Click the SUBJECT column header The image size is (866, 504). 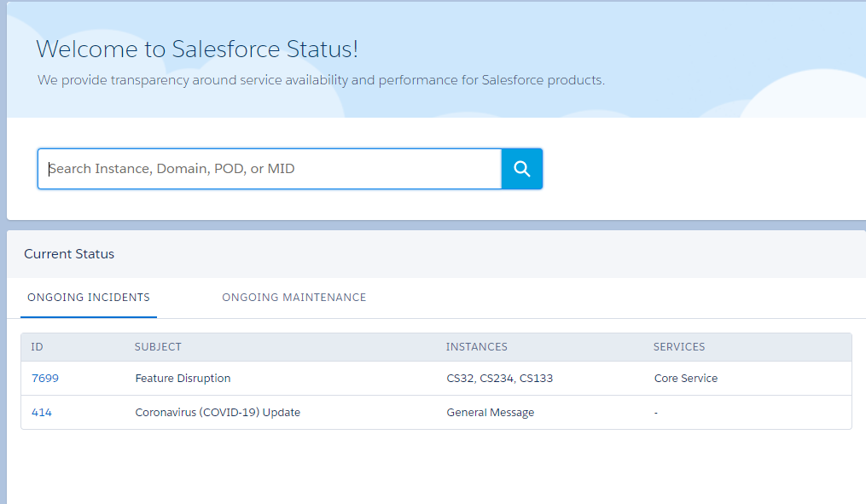[158, 347]
